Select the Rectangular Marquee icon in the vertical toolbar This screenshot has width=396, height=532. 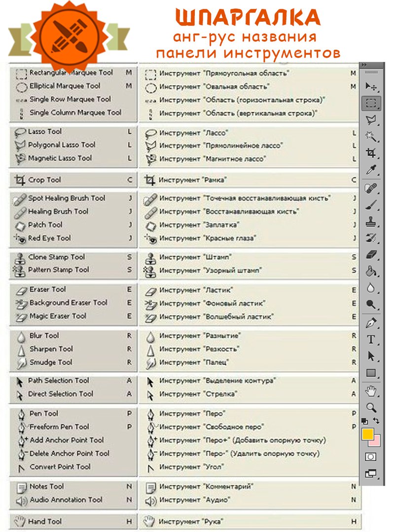pyautogui.click(x=371, y=103)
